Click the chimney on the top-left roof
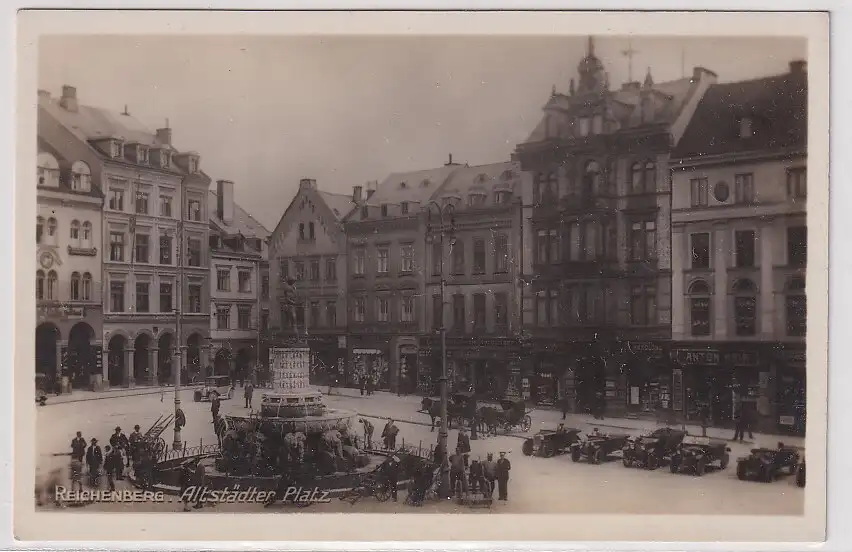The width and height of the screenshot is (852, 552). coord(68,98)
